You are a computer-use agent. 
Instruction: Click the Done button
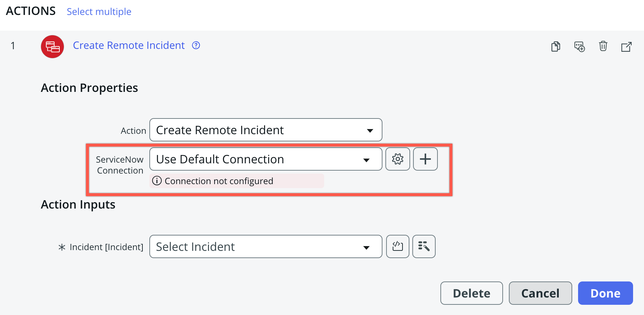[605, 293]
